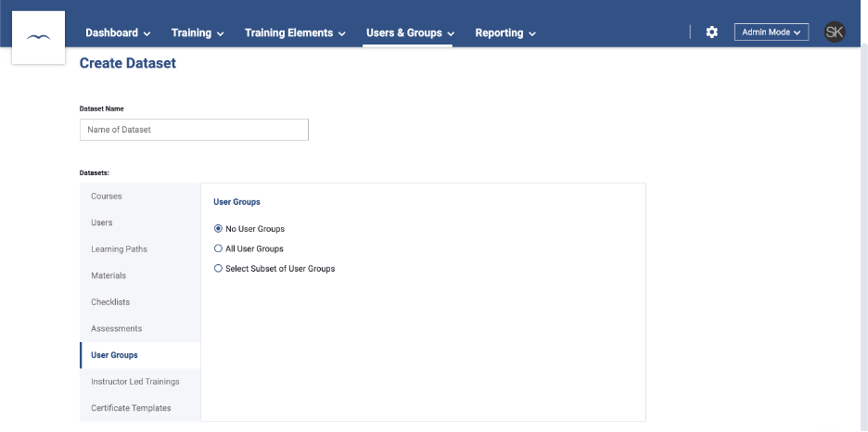The height and width of the screenshot is (432, 868).
Task: Open the Instructor Led Trainings tab
Action: 140,382
